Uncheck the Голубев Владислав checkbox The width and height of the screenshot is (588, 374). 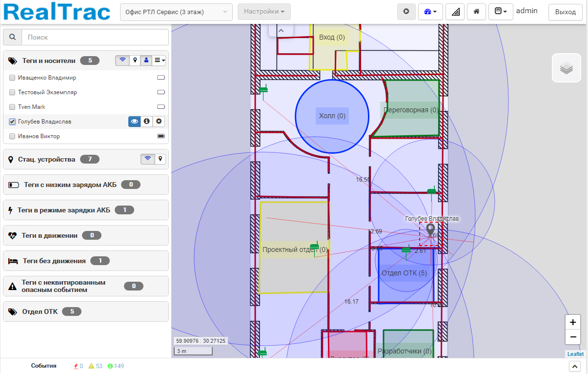[13, 122]
